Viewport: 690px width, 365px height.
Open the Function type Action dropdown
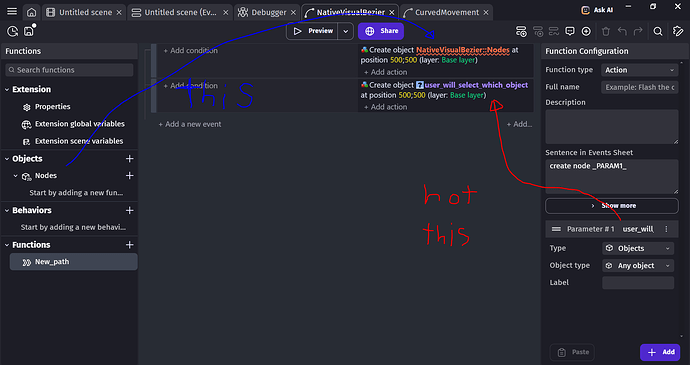(x=639, y=70)
